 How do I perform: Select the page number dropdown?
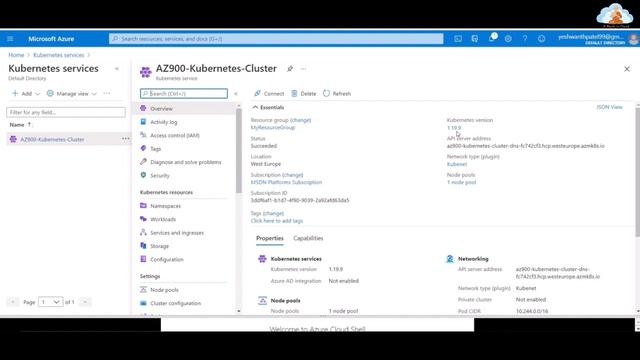(x=51, y=302)
